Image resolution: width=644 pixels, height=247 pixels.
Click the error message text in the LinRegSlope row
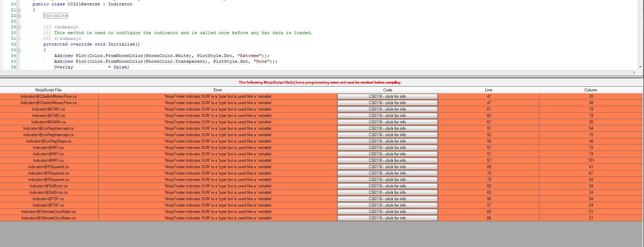[x=218, y=141]
